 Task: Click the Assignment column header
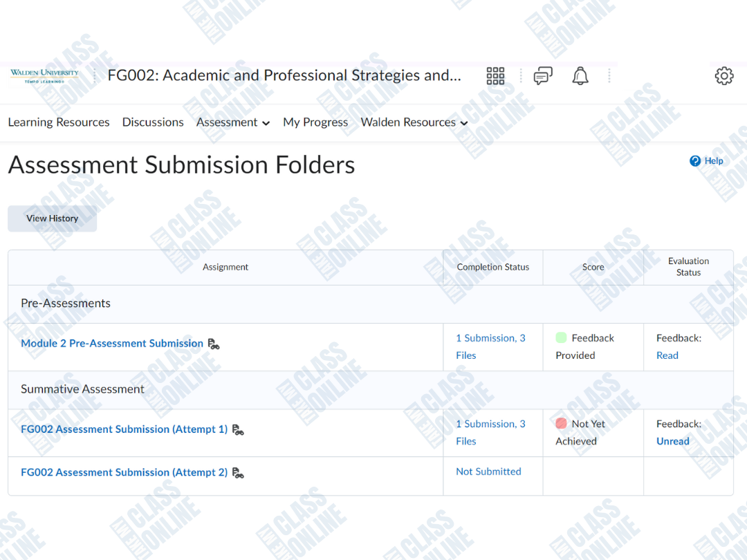[225, 267]
